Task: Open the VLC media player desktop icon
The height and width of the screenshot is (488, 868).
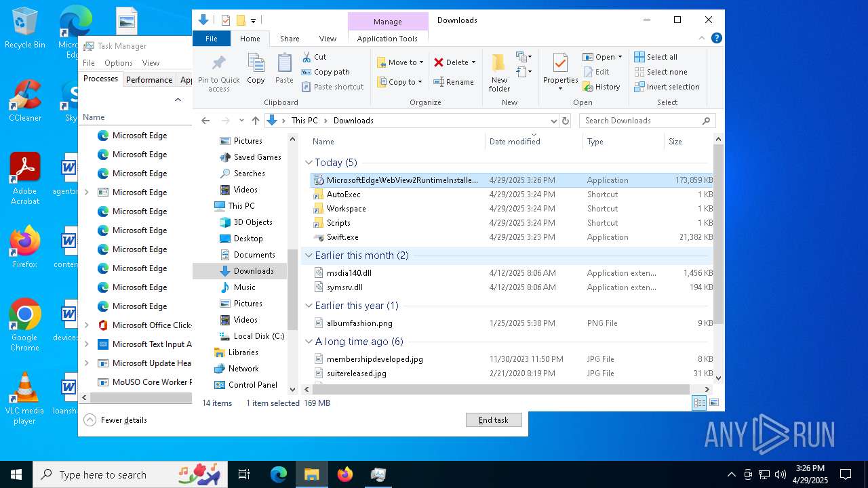Action: tap(24, 399)
